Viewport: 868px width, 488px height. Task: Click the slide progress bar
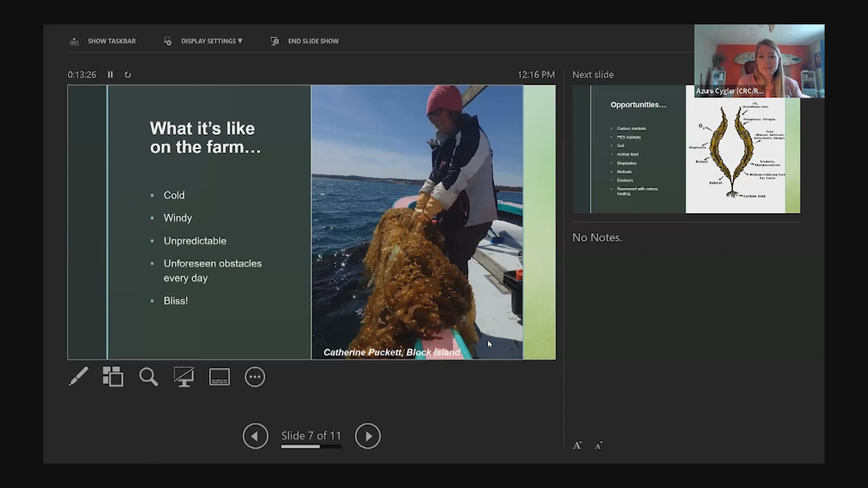pyautogui.click(x=311, y=446)
